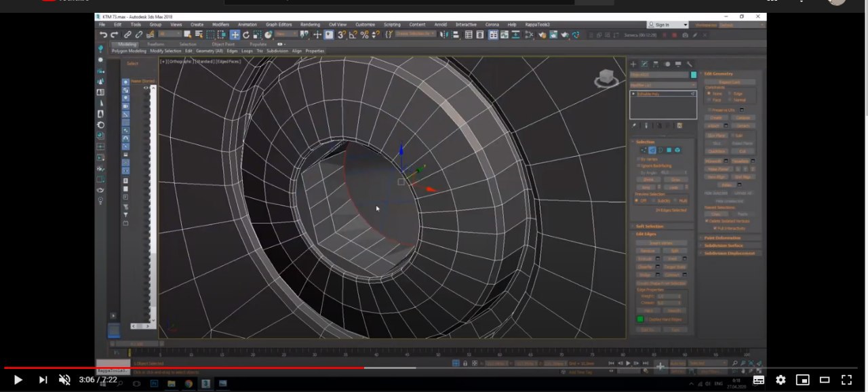Click the Undo arrow in 3ds Max toolbar

tap(104, 35)
